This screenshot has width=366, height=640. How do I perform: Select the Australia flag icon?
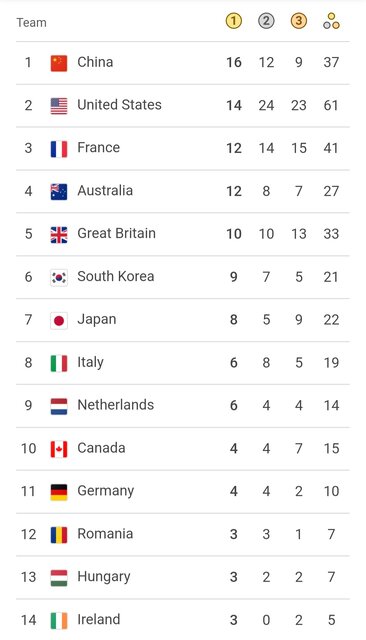59,191
